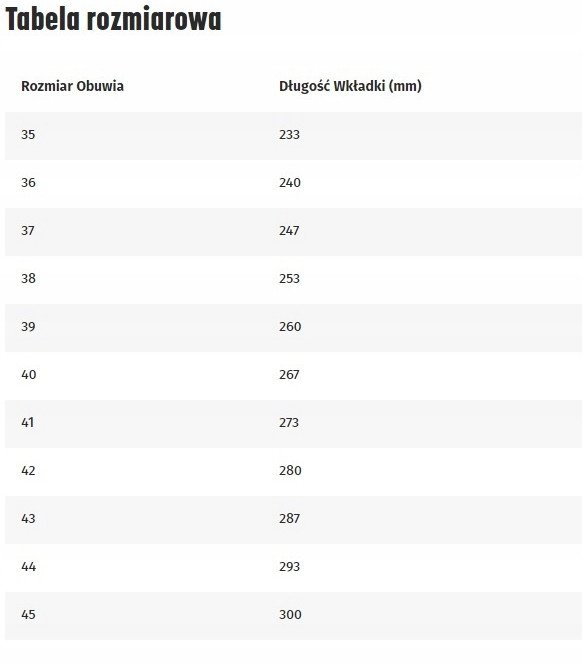582x665 pixels.
Task: Select shoe size 40 cell
Action: click(x=28, y=374)
